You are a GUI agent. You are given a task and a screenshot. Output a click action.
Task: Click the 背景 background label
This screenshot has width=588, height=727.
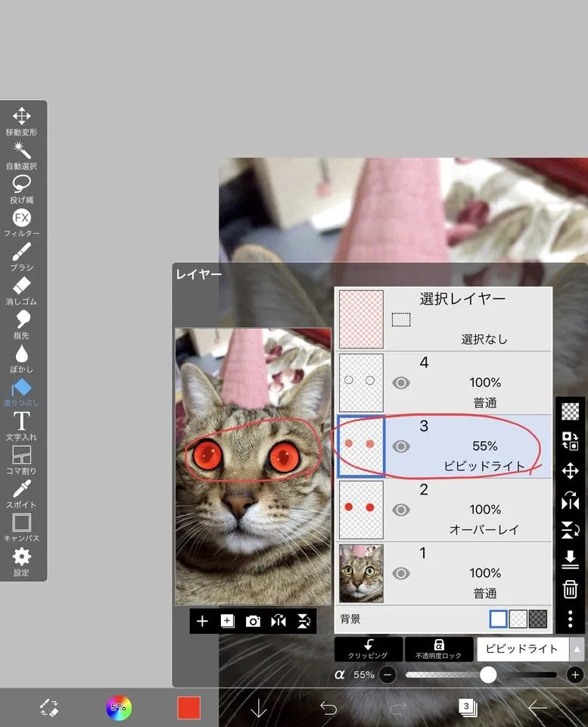point(350,619)
